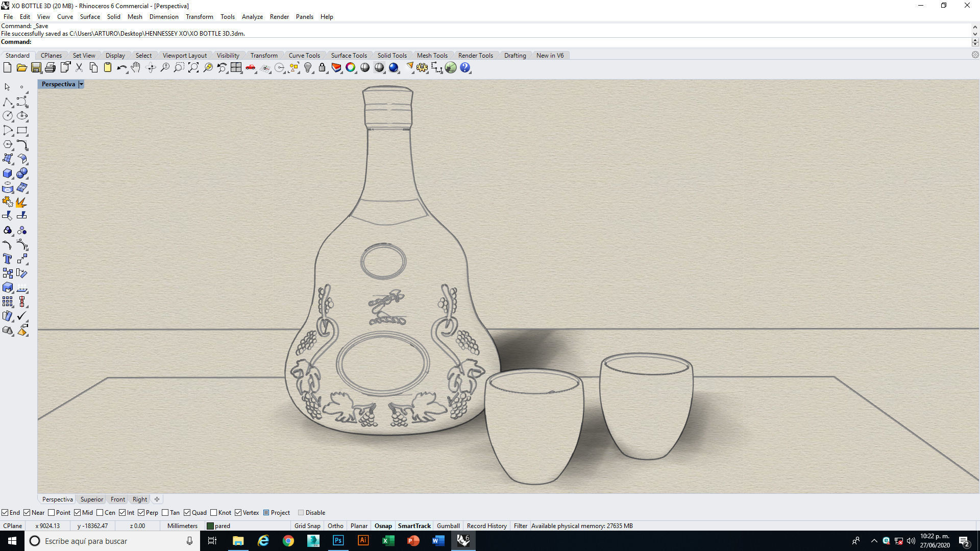Click Record History in the status bar
Image resolution: width=980 pixels, height=551 pixels.
486,526
